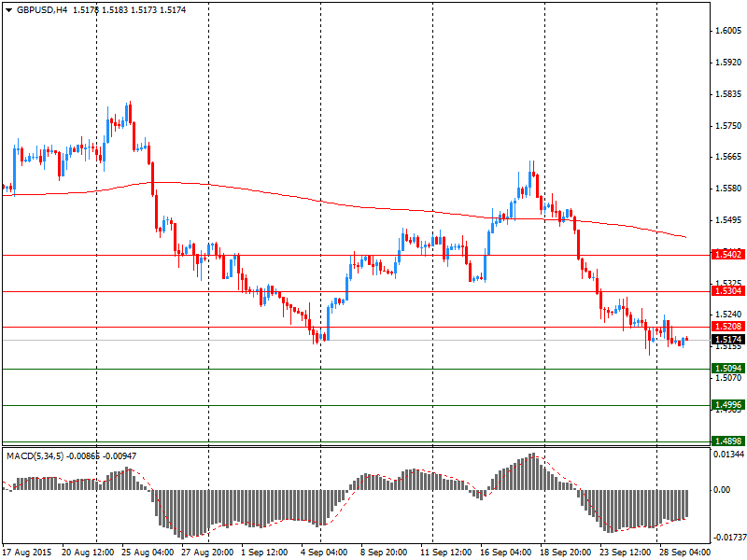Select the 23 Sep 12:00 time axis label

point(626,553)
